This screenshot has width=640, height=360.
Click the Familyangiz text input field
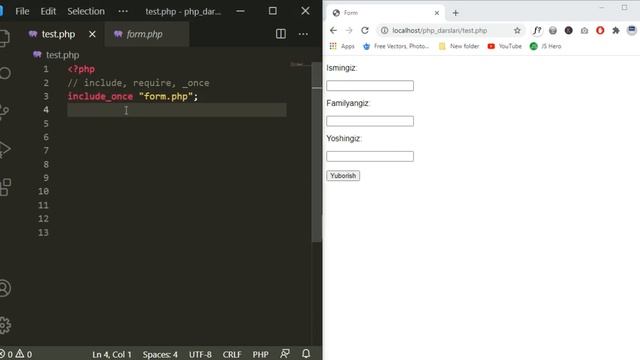point(370,121)
